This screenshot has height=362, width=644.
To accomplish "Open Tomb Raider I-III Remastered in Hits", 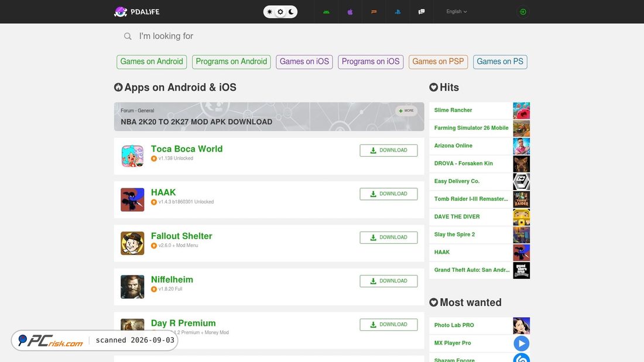I will (x=471, y=199).
